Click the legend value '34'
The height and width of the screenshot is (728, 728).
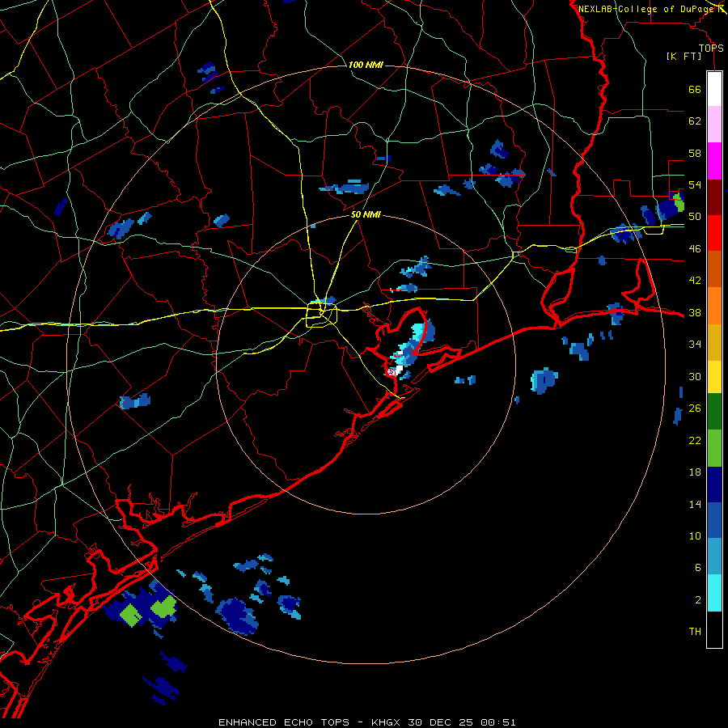tap(695, 344)
